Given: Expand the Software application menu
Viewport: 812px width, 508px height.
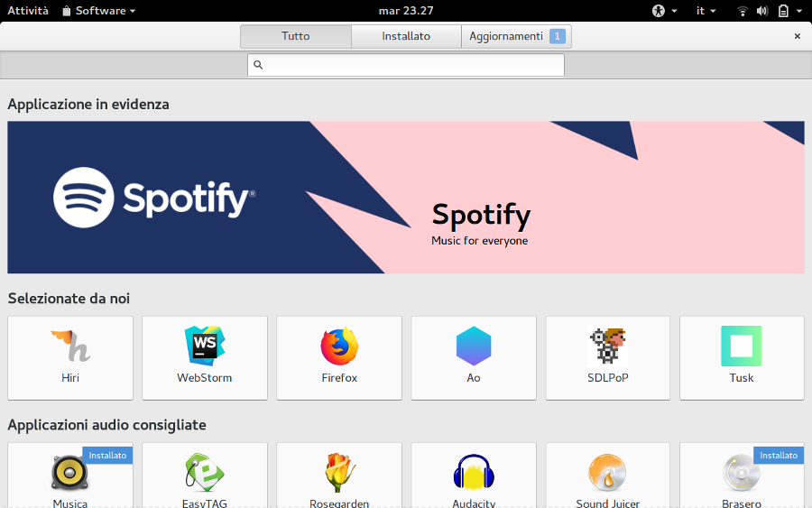Looking at the screenshot, I should 99,11.
